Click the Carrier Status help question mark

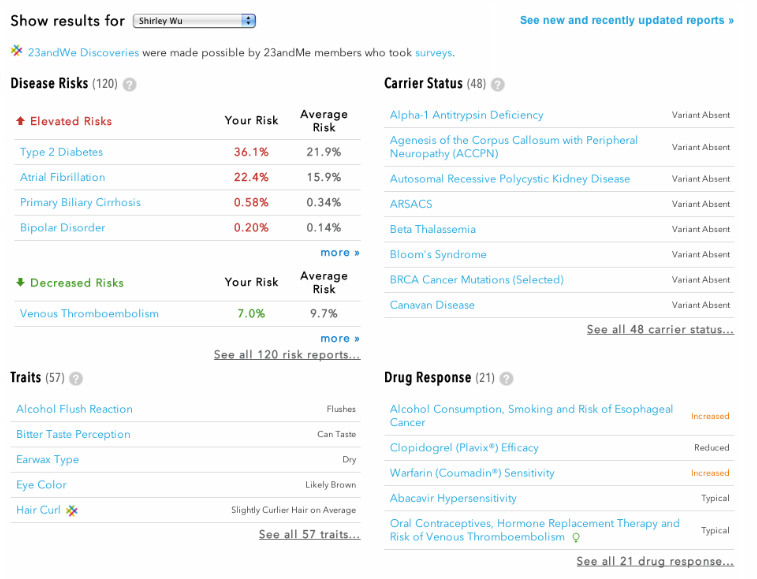pos(498,85)
